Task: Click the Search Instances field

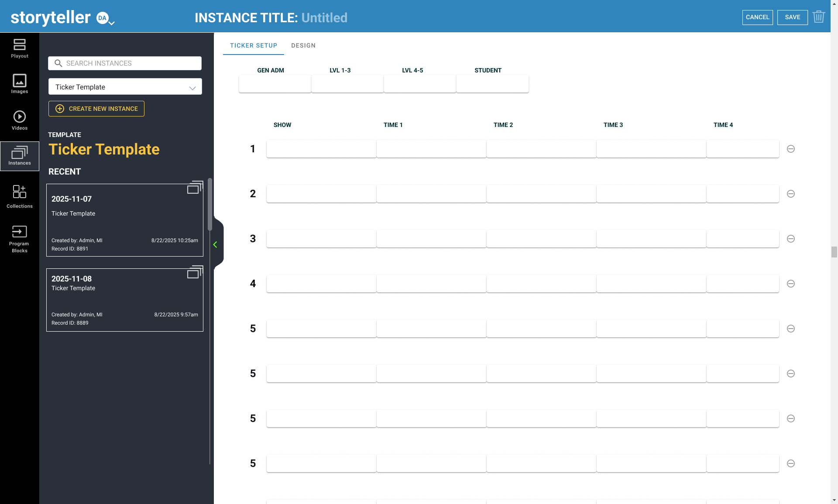Action: [x=125, y=63]
